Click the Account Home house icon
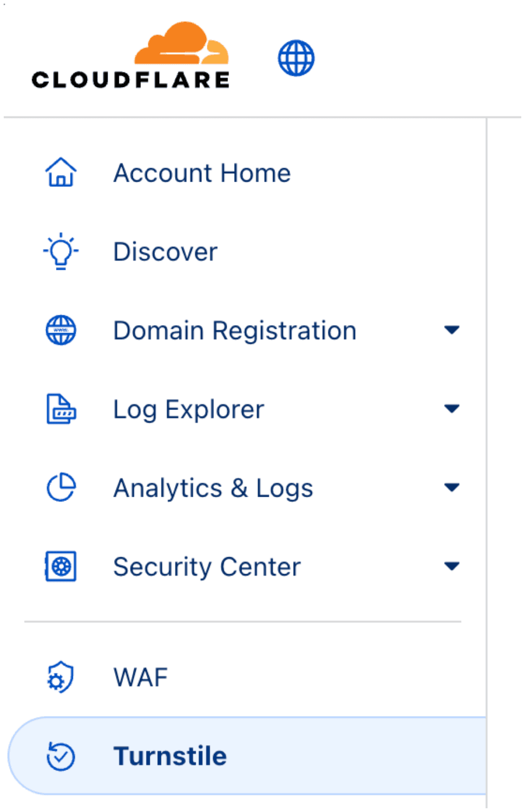 pyautogui.click(x=61, y=173)
